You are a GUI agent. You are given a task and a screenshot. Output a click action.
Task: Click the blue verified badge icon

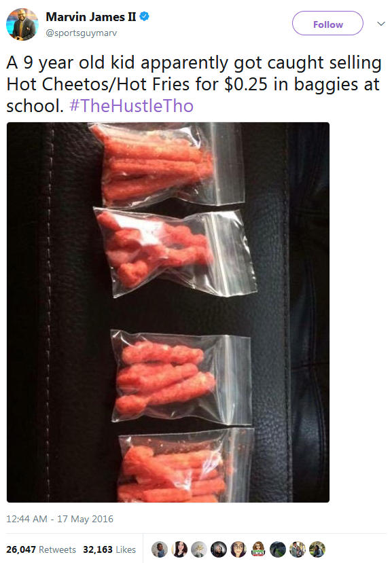coord(145,16)
